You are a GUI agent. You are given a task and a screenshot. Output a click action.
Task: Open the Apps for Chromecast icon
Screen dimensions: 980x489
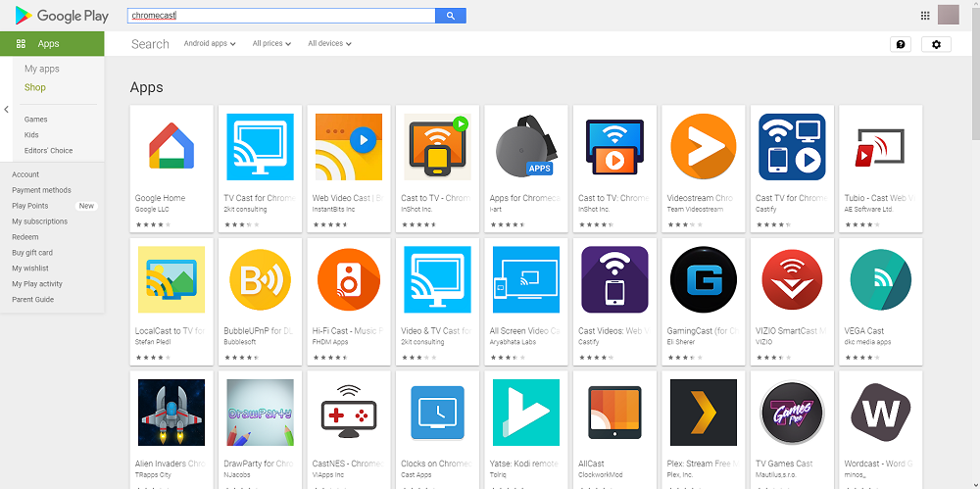[526, 147]
